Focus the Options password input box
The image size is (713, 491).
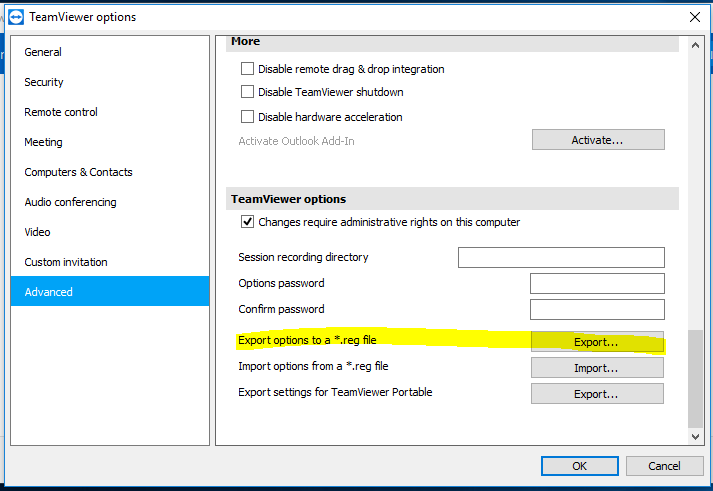[x=597, y=284]
